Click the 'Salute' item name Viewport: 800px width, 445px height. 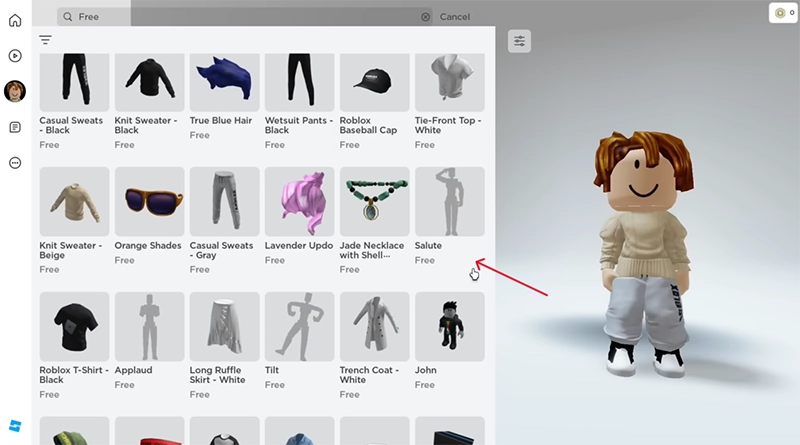click(x=428, y=245)
